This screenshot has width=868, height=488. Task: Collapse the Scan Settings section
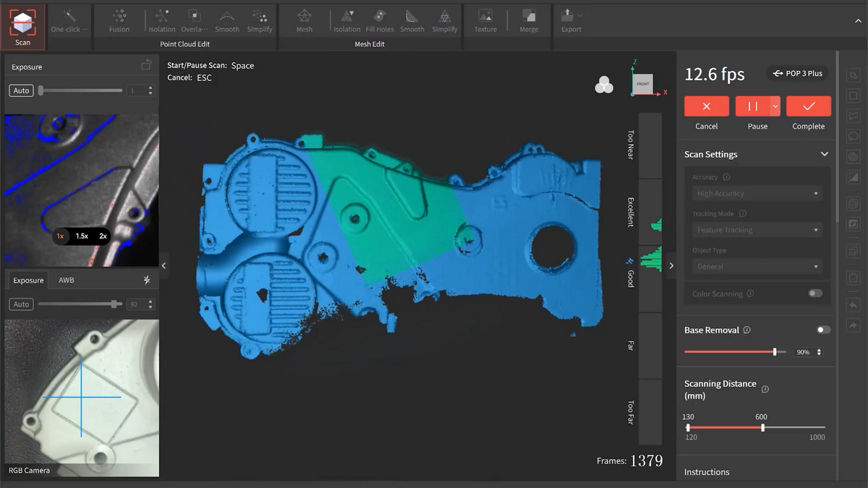click(x=824, y=154)
